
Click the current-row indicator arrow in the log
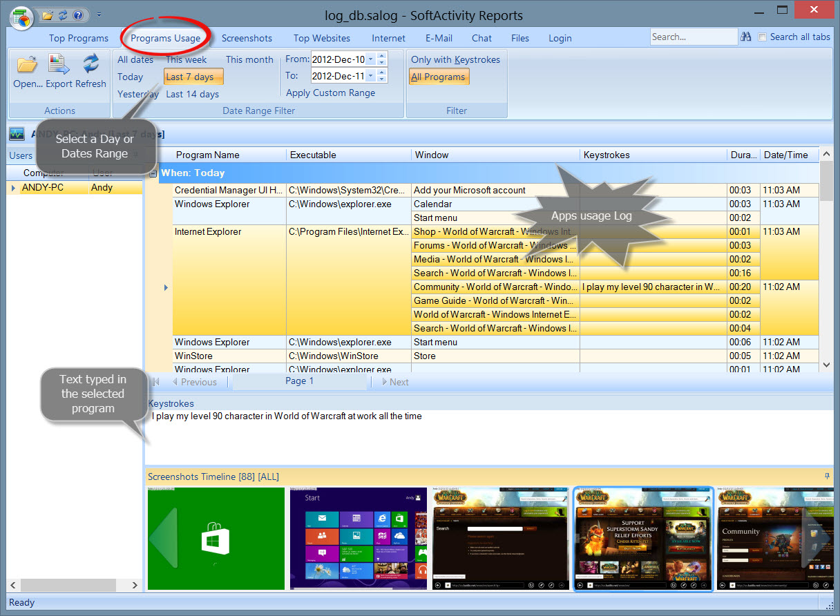coord(166,287)
